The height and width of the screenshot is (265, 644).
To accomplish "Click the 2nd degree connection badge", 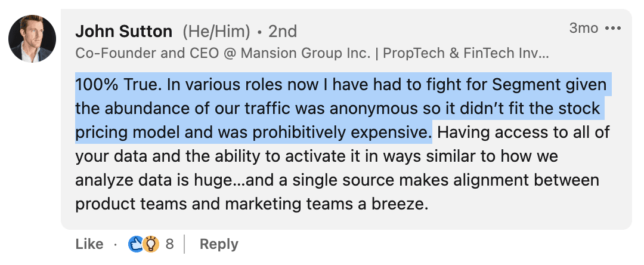I will point(283,31).
